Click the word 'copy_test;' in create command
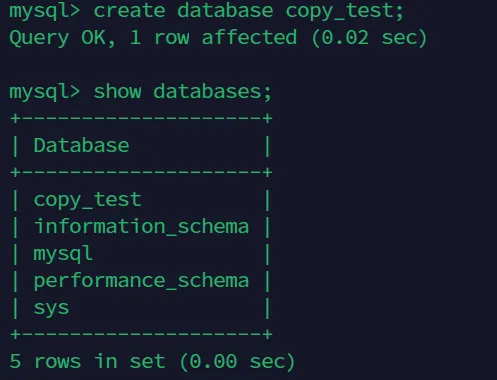The image size is (497, 380). coord(345,12)
